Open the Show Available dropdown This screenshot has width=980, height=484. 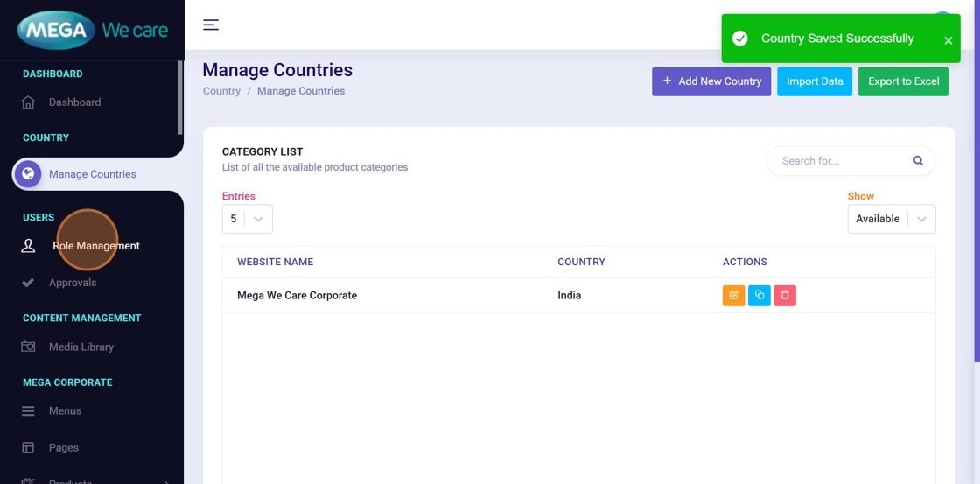891,219
